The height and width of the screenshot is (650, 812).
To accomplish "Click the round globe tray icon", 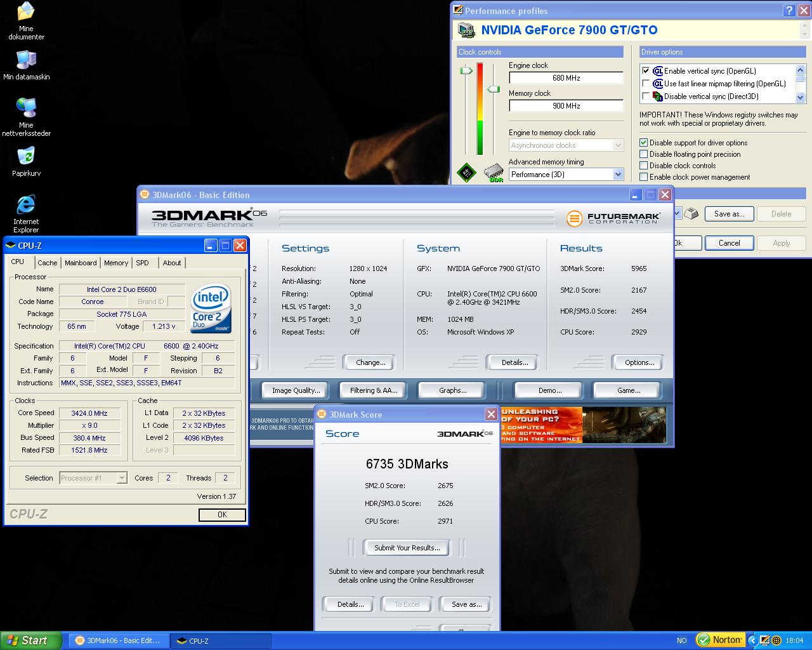I will click(776, 640).
